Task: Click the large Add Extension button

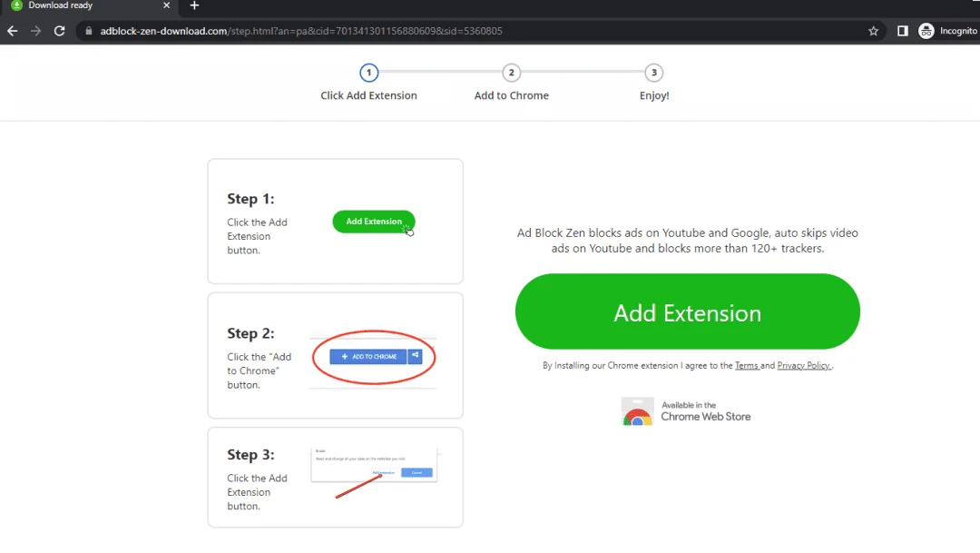Action: tap(688, 311)
